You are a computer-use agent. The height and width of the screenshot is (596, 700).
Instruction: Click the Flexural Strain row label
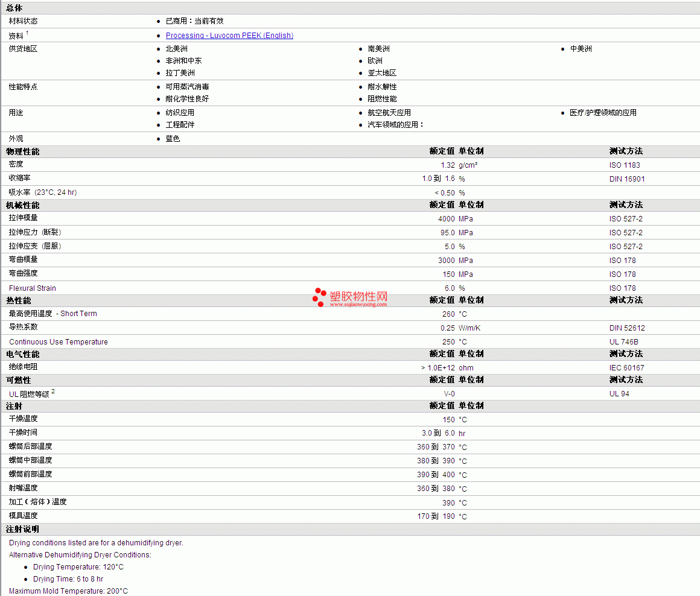pos(33,288)
